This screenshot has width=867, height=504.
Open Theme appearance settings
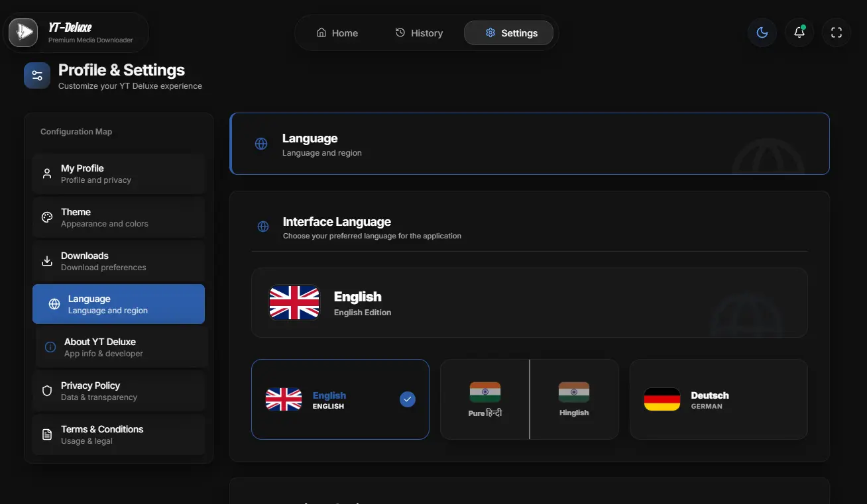(119, 218)
